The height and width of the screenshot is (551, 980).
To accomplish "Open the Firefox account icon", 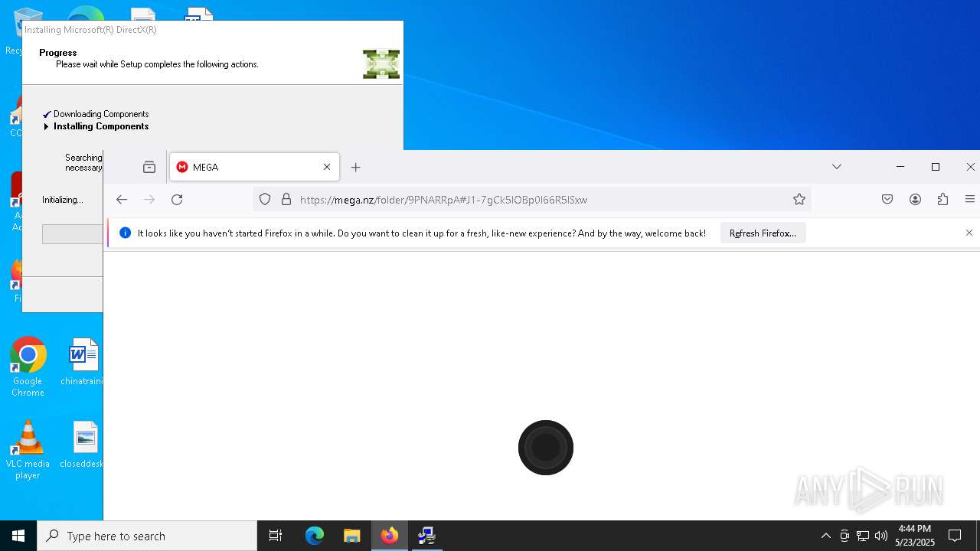I will (915, 200).
